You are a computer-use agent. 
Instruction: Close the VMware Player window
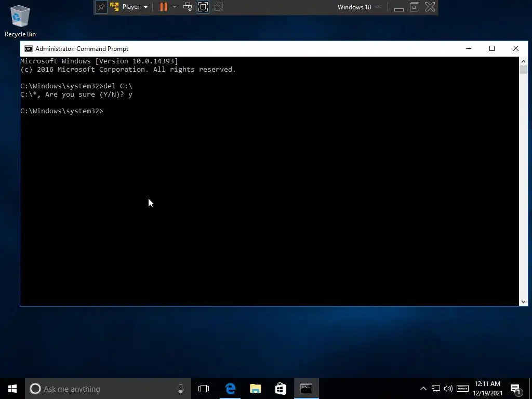[430, 7]
